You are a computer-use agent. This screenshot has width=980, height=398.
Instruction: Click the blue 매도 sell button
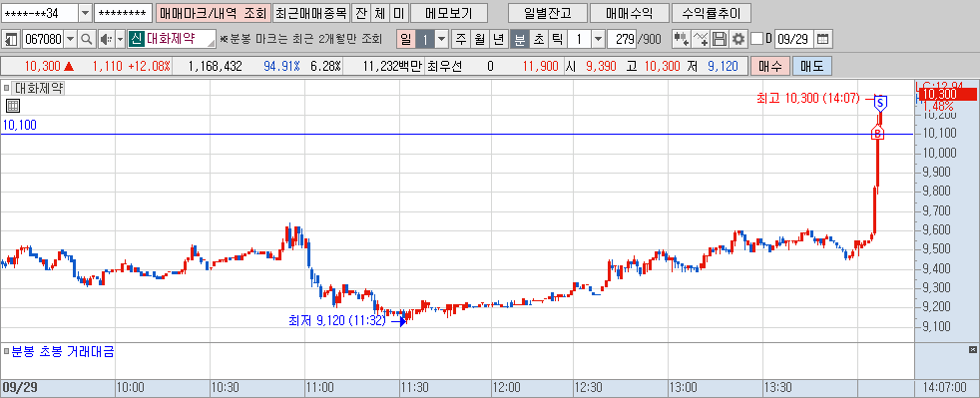click(811, 66)
